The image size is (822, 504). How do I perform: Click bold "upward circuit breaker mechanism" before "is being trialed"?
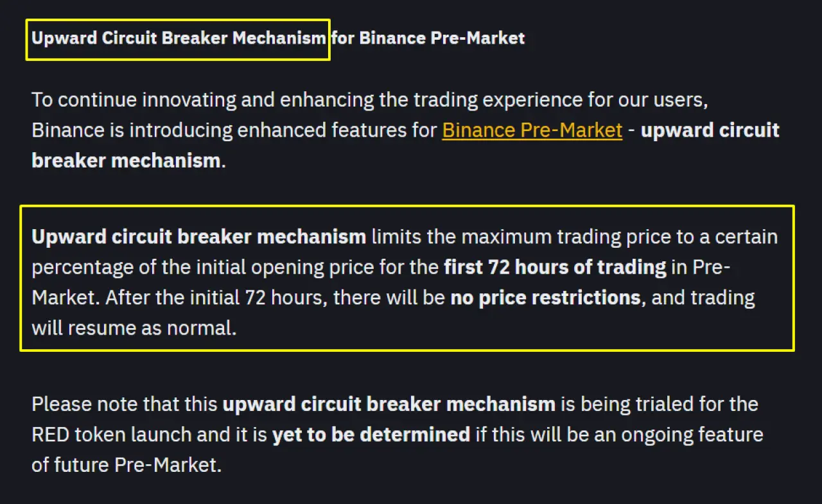389,404
